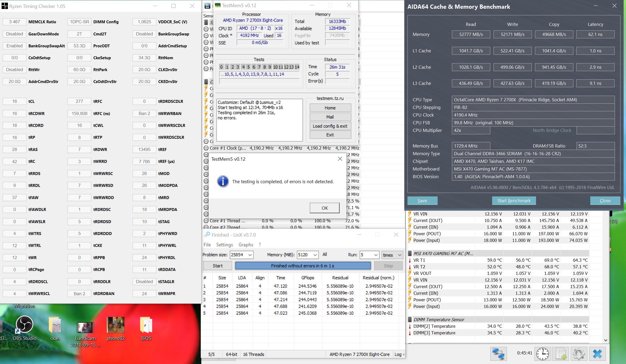Expand the Run count dropdown in LinX
626x364 pixels.
pos(376,255)
